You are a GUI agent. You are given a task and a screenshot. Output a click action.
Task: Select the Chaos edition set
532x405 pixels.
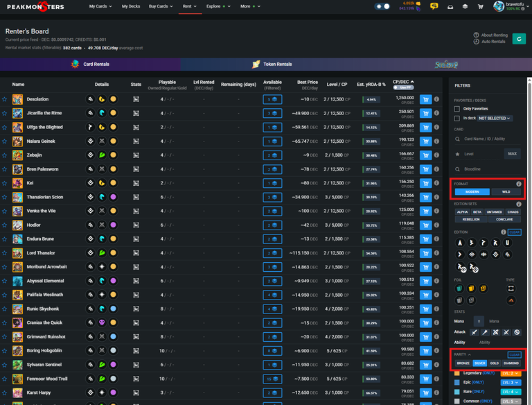[x=513, y=212]
